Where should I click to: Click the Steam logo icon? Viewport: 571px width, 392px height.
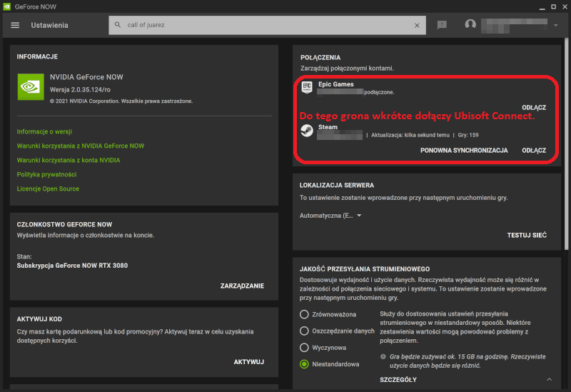307,131
